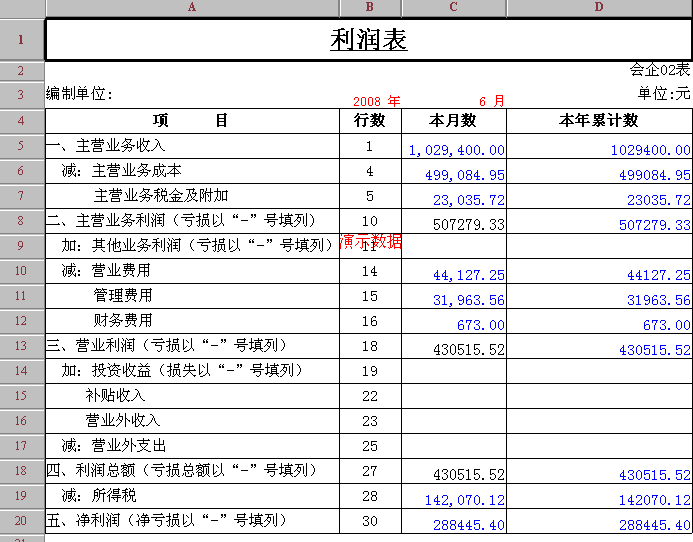693x542 pixels.
Task: Click the 利润表 title cell
Action: point(369,39)
